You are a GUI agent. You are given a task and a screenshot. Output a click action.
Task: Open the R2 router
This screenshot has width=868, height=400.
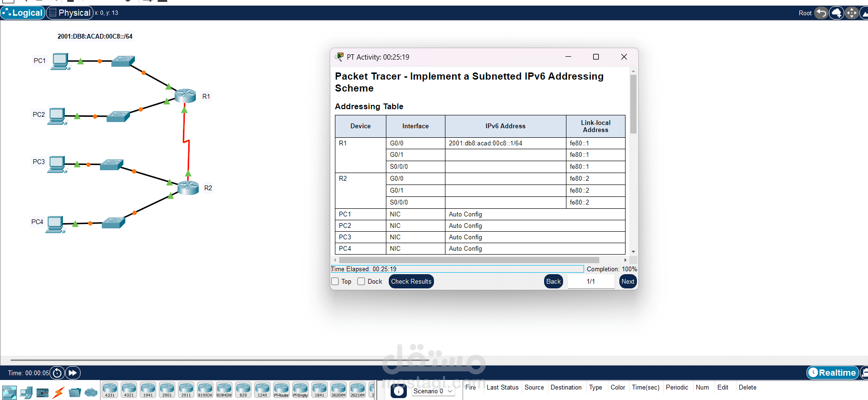188,187
